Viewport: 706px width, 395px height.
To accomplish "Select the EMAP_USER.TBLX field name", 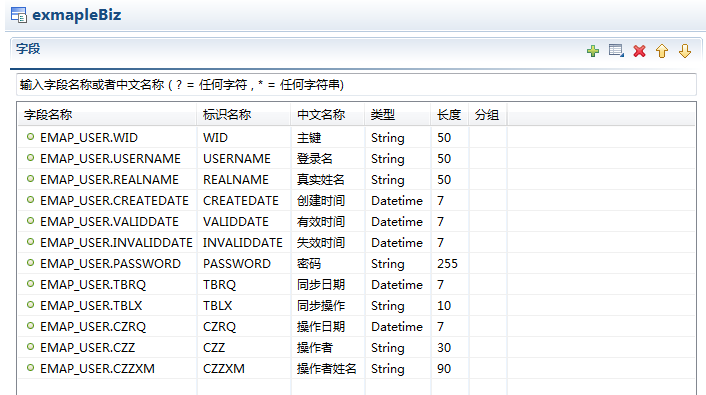I will click(x=91, y=306).
